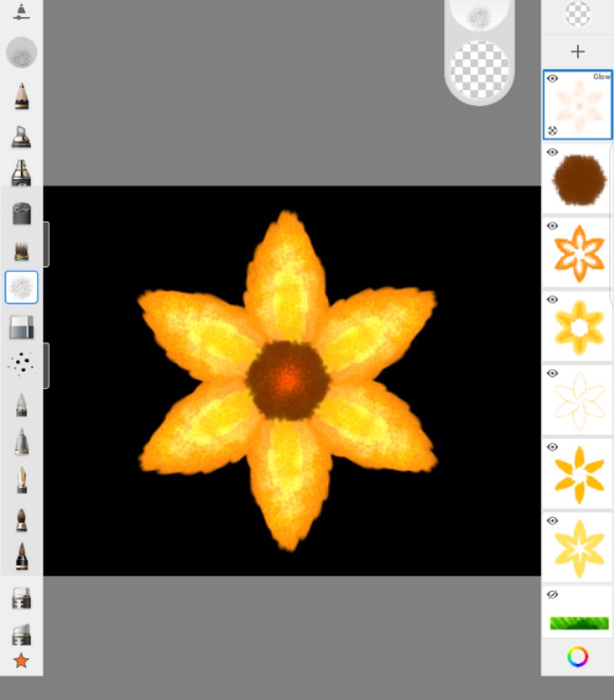
Task: Select the first flat synthetic brush near bottom
Action: coord(22,598)
